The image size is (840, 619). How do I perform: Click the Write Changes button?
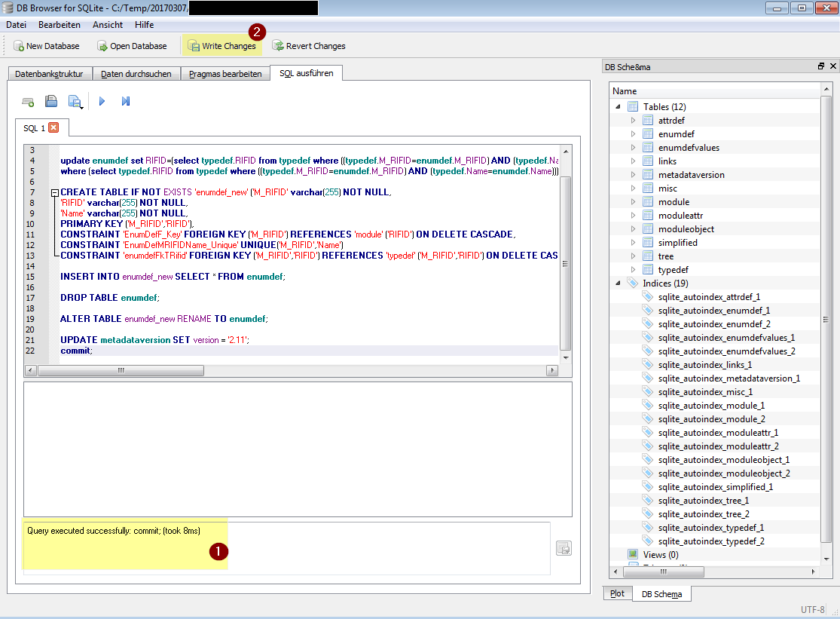221,46
